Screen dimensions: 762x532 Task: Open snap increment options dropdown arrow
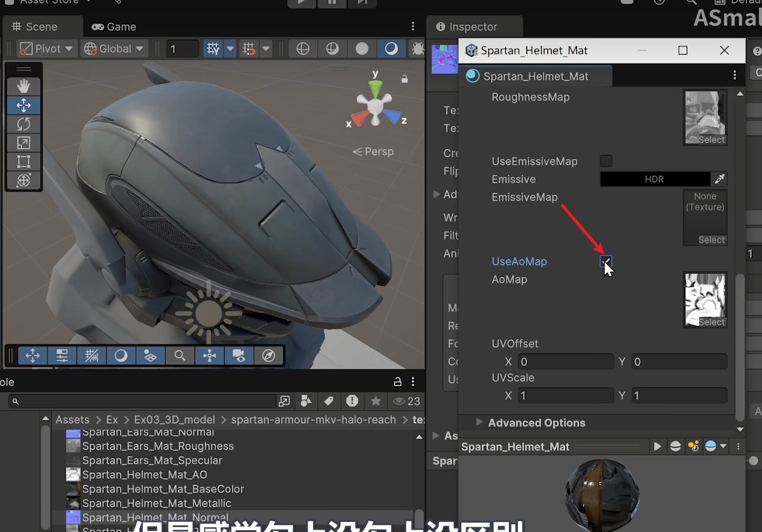tap(266, 49)
